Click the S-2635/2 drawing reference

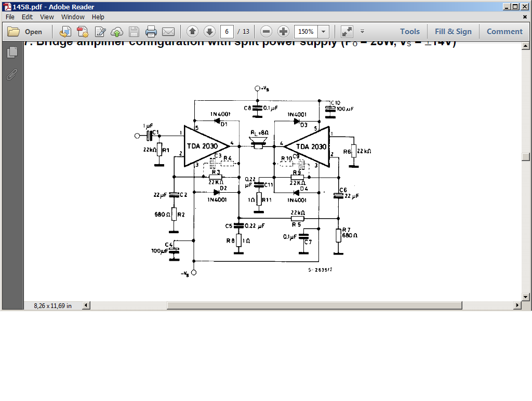tap(320, 270)
